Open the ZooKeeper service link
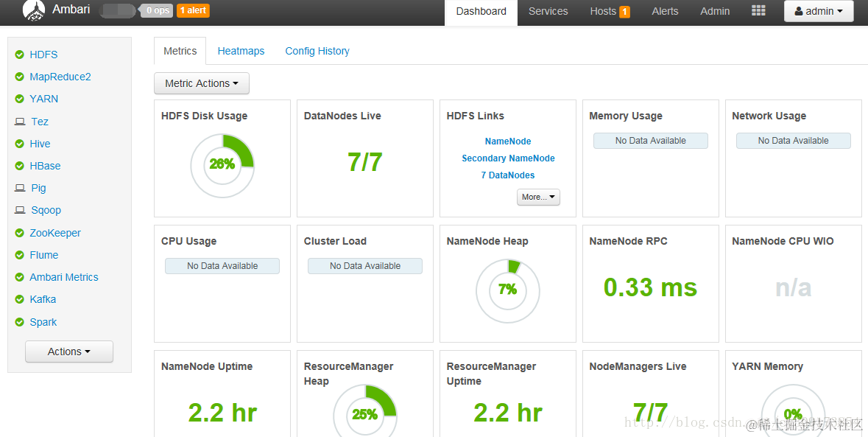 pos(55,233)
